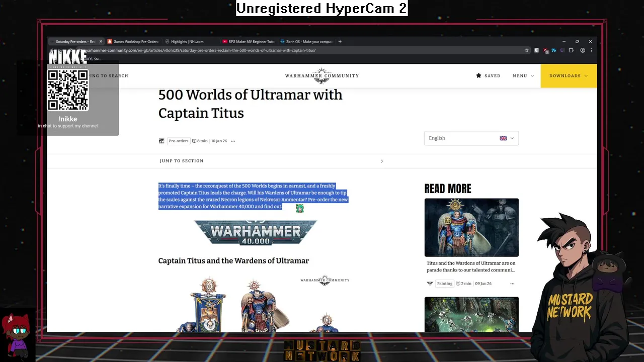This screenshot has height=362, width=644.
Task: Open the English language dropdown
Action: tap(471, 138)
